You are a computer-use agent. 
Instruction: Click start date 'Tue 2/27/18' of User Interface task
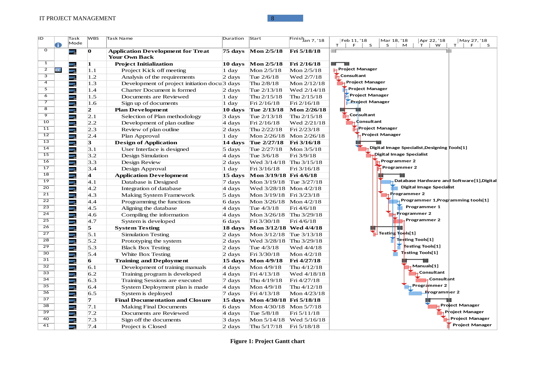point(266,149)
